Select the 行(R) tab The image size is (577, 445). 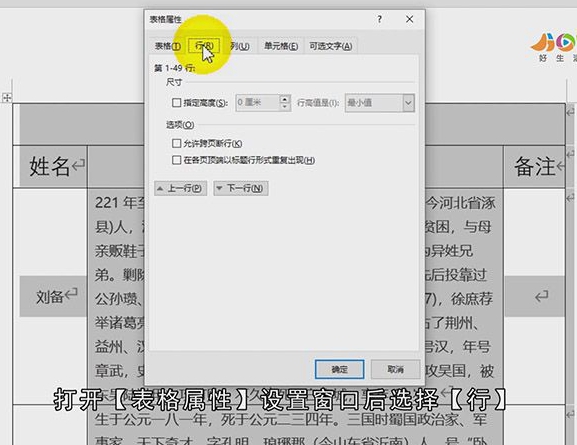coord(204,46)
